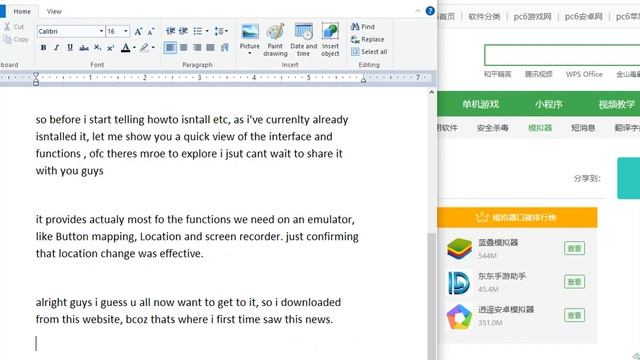
Task: Click the right indent marker on the ruler
Action: (x=363, y=80)
